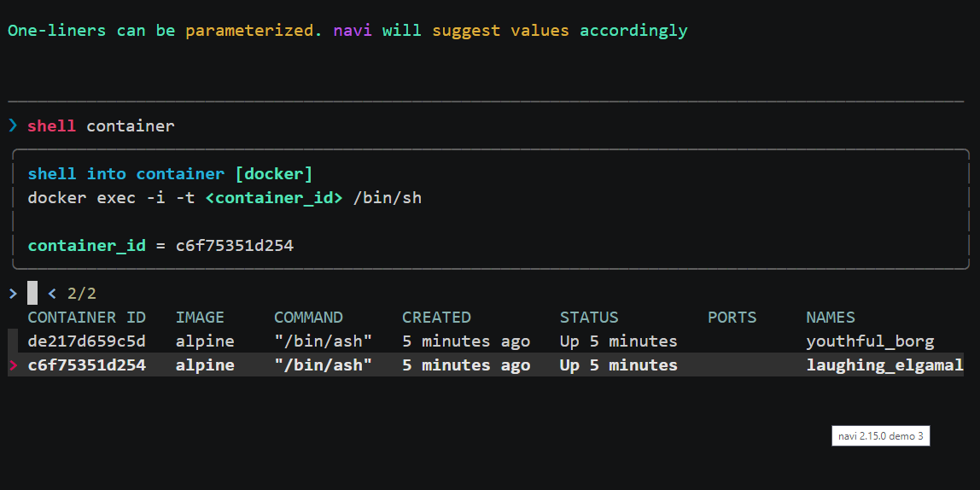Click the 'shell into container' title
This screenshot has height=490, width=980.
tap(126, 174)
